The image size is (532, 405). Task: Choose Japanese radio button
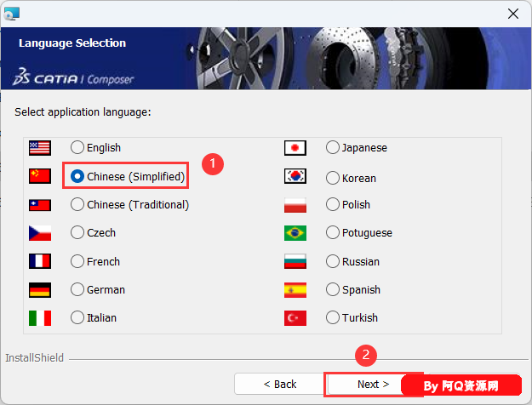tap(333, 147)
